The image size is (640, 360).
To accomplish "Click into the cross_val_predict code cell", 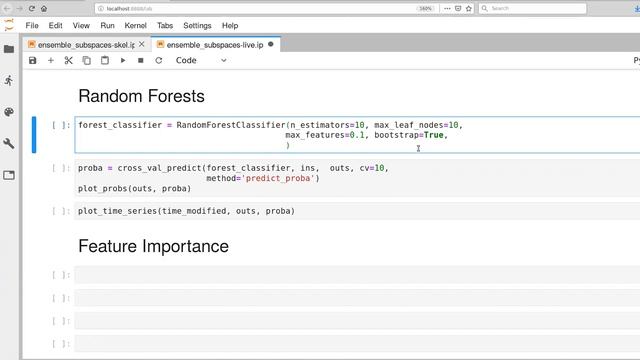I will (x=358, y=178).
